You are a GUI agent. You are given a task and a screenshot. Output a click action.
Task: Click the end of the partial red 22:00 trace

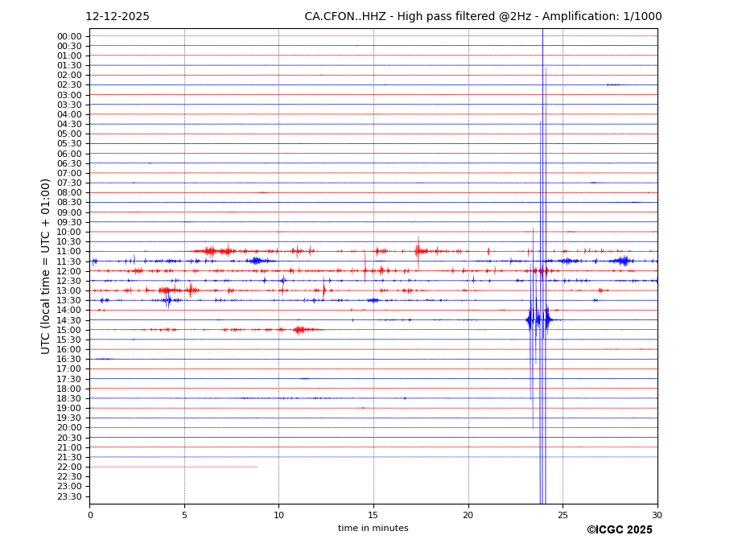[257, 467]
